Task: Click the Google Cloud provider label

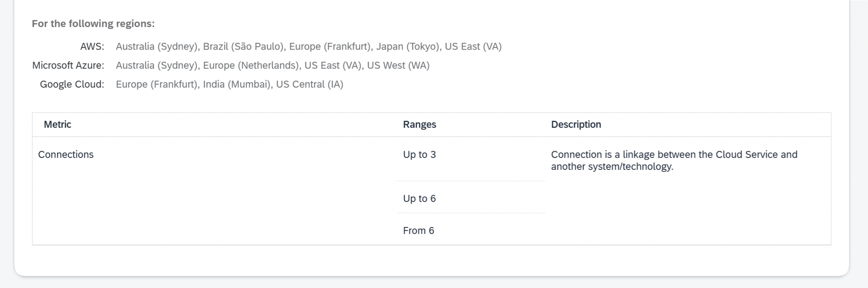Action: (x=72, y=84)
